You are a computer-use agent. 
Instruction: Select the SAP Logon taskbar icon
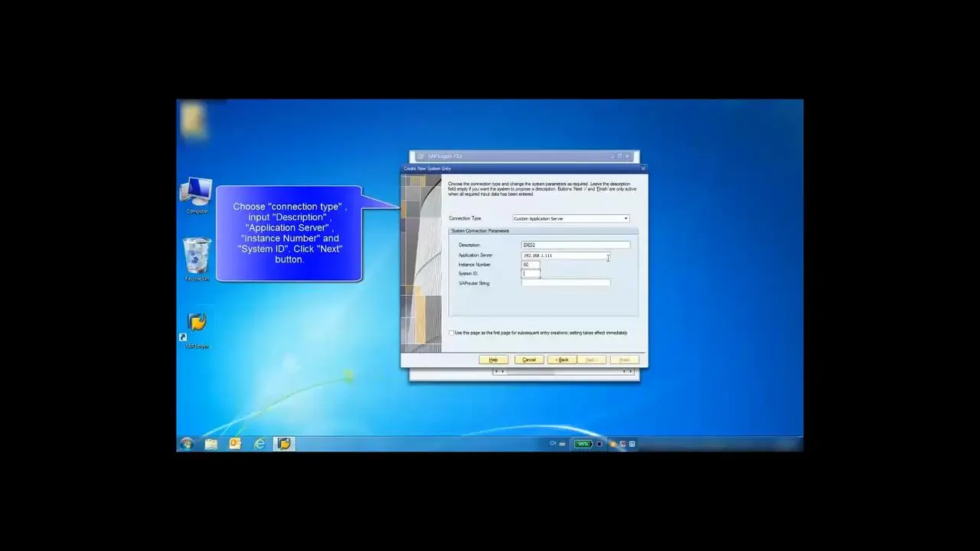[284, 444]
